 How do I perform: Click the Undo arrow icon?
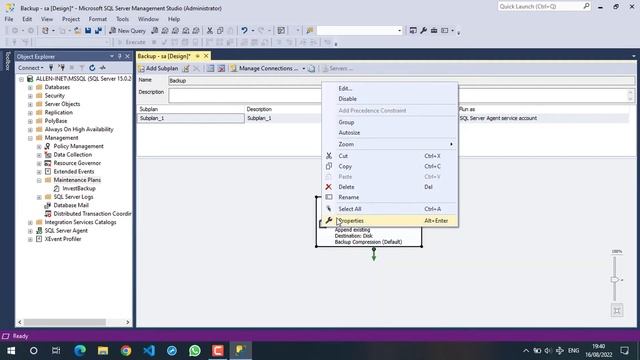[x=244, y=31]
